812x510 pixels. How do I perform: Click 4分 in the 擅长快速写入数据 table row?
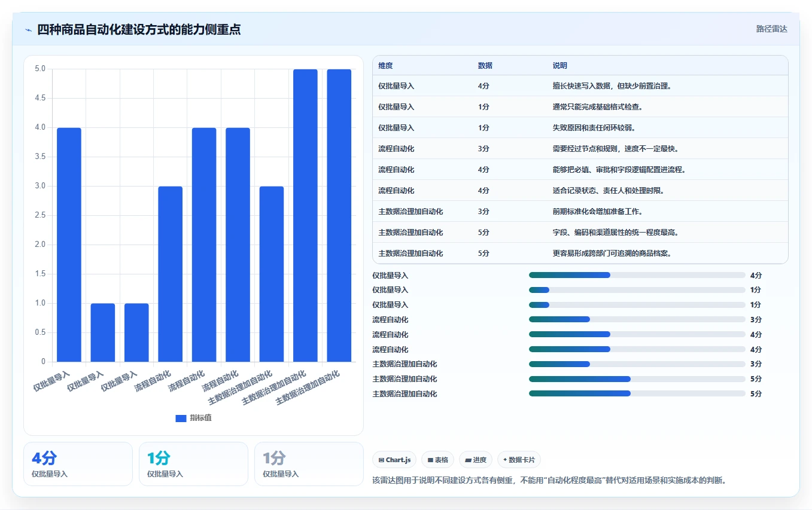[x=483, y=86]
